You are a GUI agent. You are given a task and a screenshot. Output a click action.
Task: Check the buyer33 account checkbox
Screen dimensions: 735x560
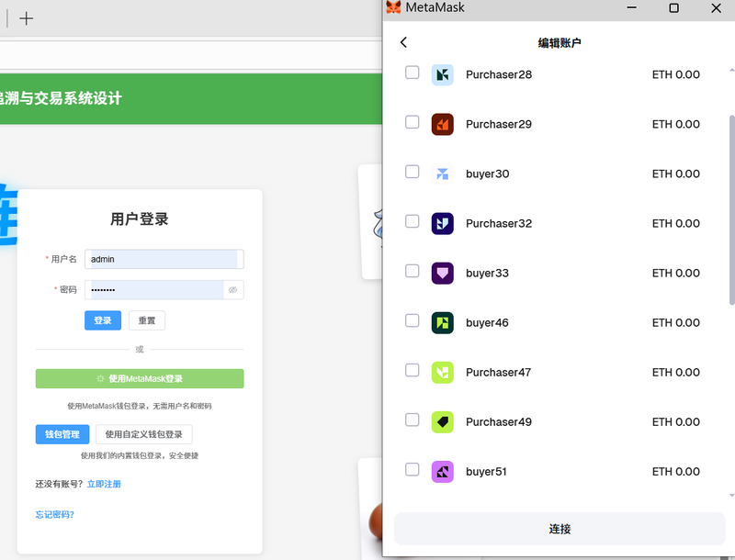click(x=412, y=271)
